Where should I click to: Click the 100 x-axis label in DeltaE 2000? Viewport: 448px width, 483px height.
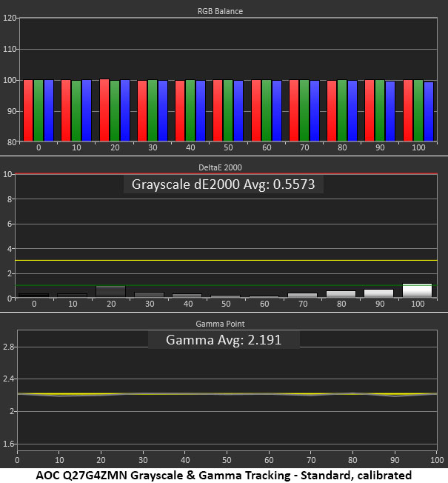pyautogui.click(x=418, y=304)
